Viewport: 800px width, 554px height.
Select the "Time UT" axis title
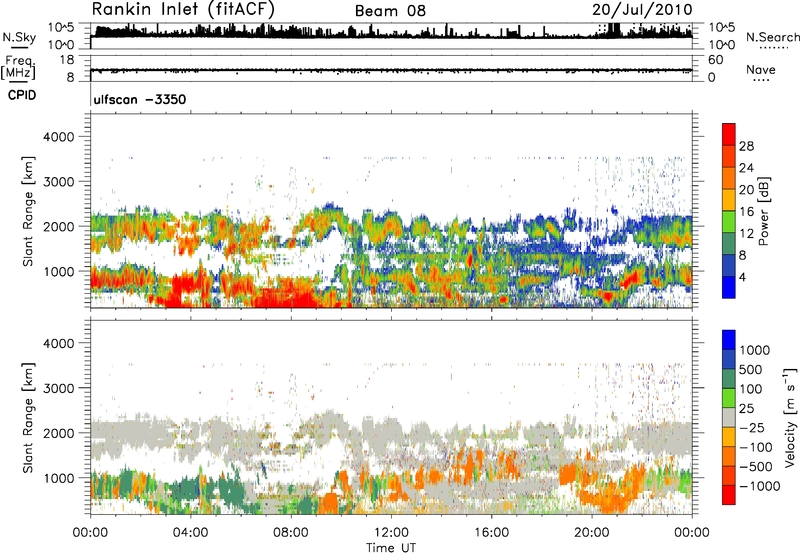point(391,547)
